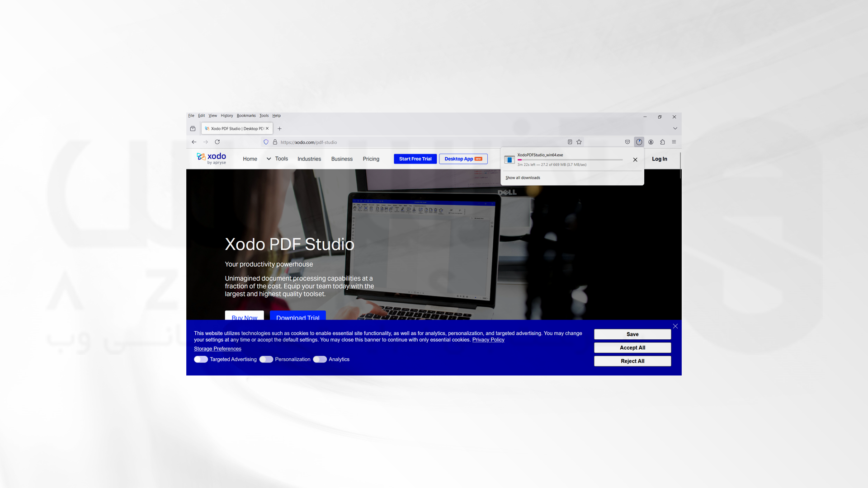This screenshot has height=488, width=868.
Task: Expand the list all tabs chevron
Action: 675,129
